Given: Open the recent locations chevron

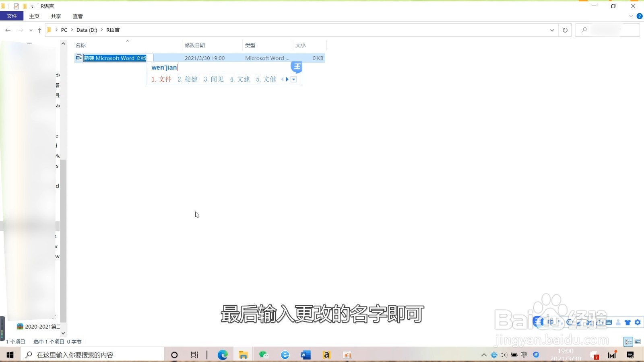Looking at the screenshot, I should [x=31, y=30].
